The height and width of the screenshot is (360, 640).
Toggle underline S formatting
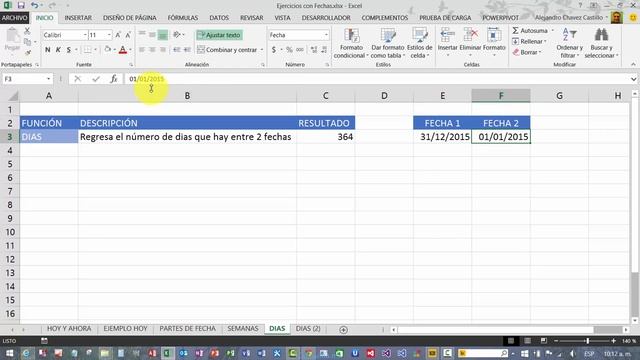pyautogui.click(x=69, y=50)
